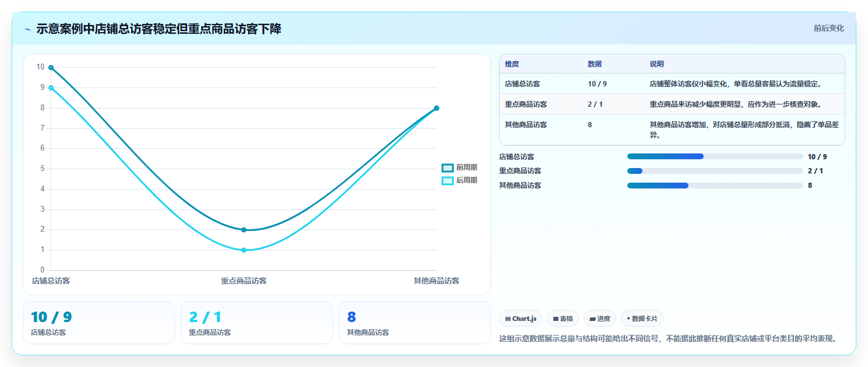Screen dimensions: 868x367
Task: Click the 2 / 1 value beside the progress bar
Action: [816, 171]
